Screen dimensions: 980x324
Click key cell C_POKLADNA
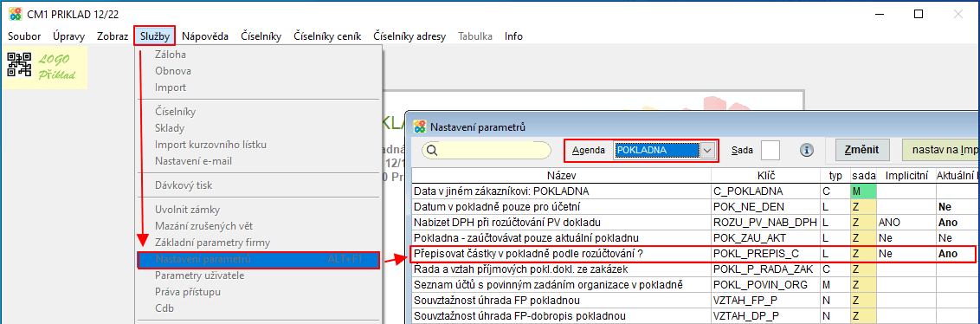[x=765, y=191]
